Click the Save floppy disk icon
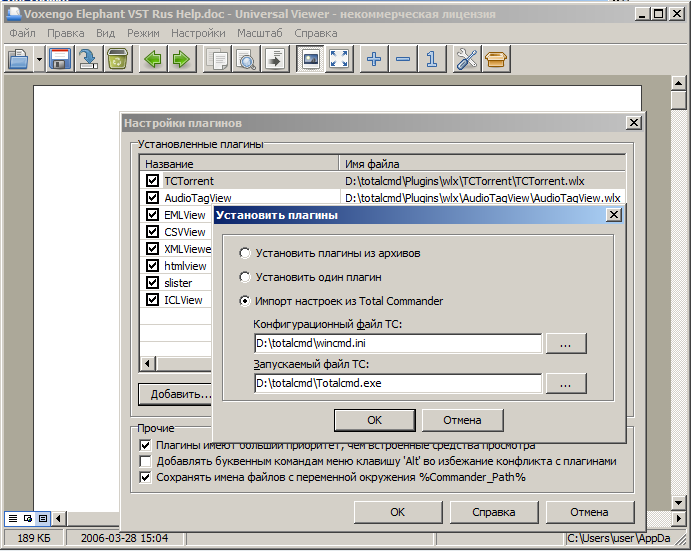Viewport: 691px width, 551px height. coord(60,59)
